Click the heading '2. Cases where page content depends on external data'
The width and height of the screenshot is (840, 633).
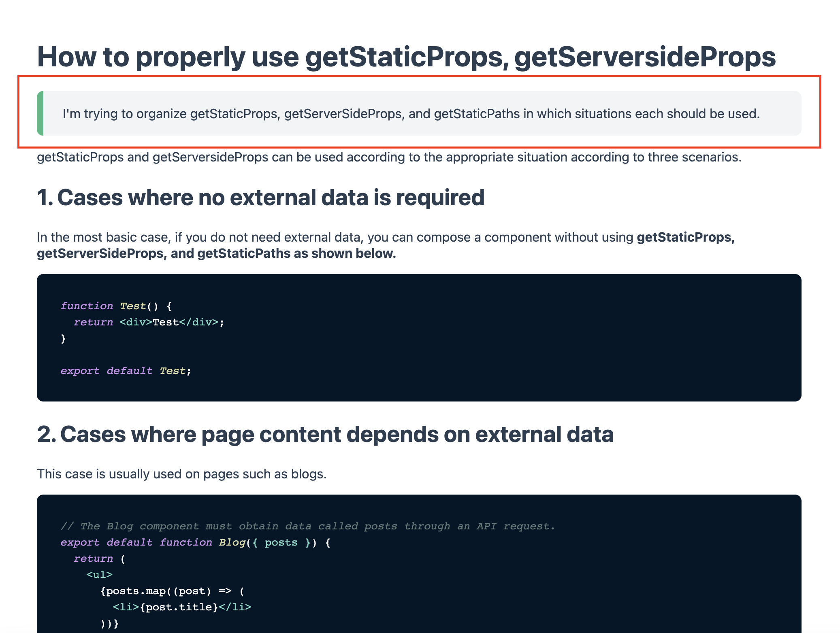click(x=325, y=434)
